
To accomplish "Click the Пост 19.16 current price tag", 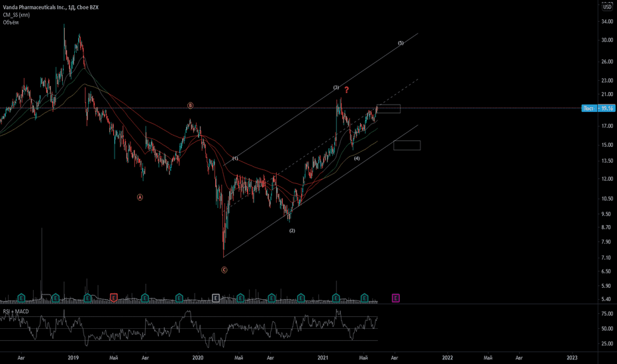I will coord(598,109).
